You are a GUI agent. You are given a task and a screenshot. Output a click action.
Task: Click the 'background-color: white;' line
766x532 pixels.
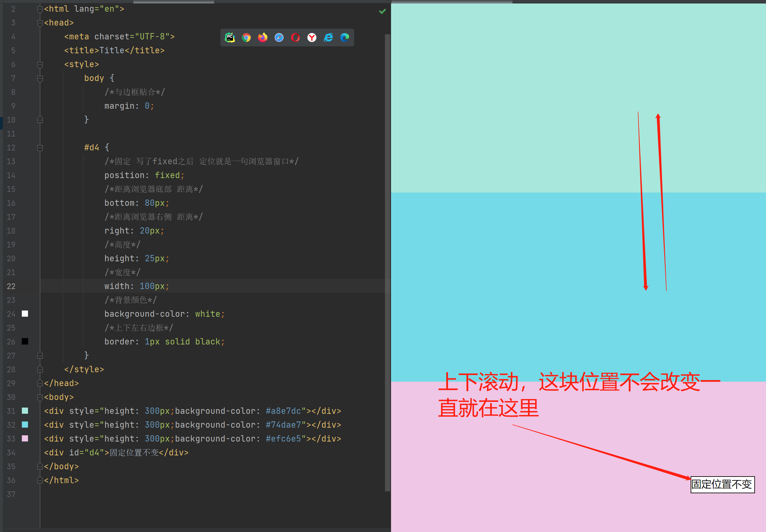[x=164, y=314]
